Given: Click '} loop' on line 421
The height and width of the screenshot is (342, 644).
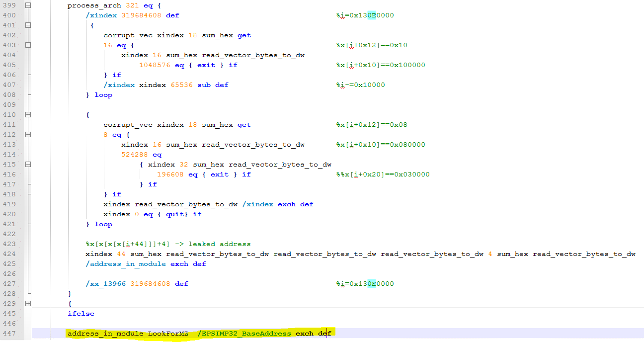Looking at the screenshot, I should (x=99, y=224).
